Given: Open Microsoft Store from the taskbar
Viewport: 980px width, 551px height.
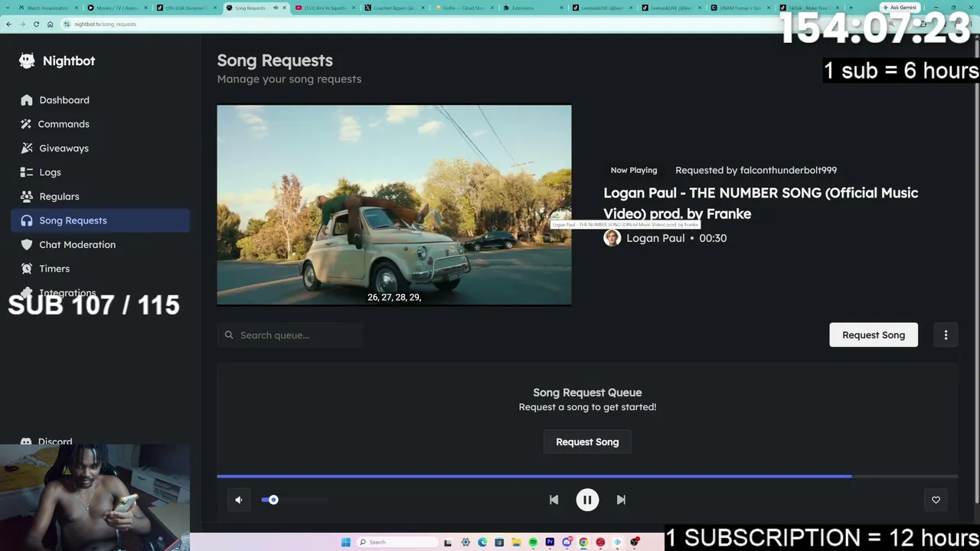Looking at the screenshot, I should [499, 543].
